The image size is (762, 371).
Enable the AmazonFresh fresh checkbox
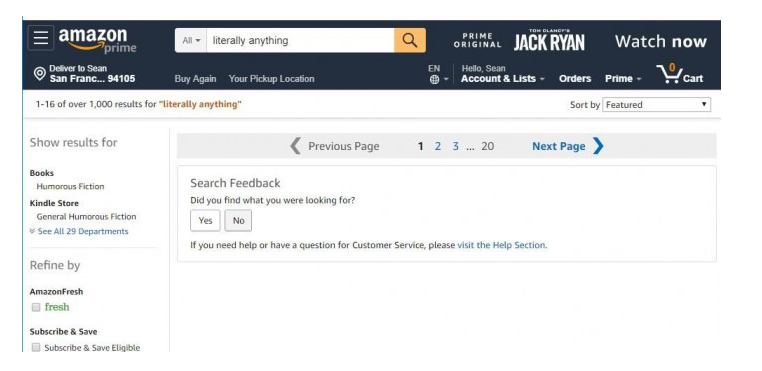[35, 307]
